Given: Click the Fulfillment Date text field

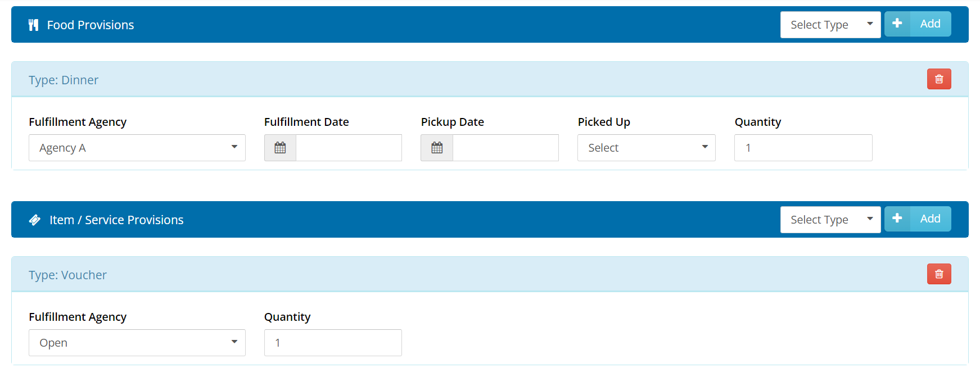Looking at the screenshot, I should click(x=349, y=148).
